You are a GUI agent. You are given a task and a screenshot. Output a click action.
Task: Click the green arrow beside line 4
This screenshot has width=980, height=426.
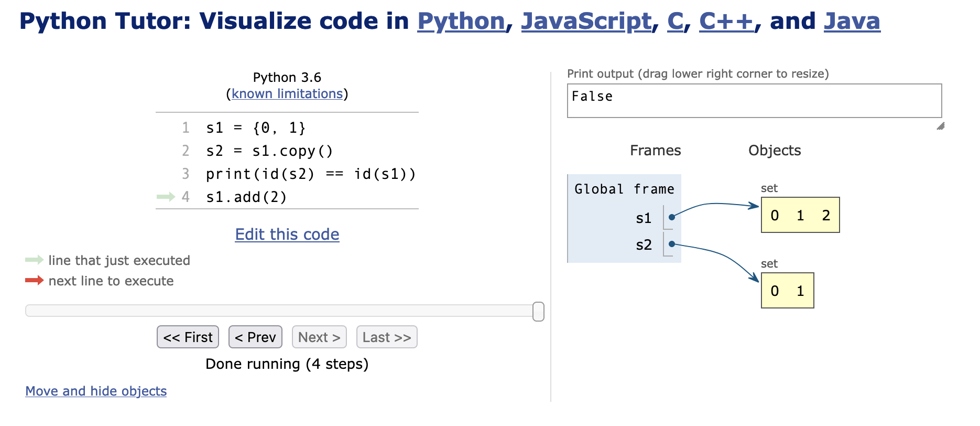pyautogui.click(x=166, y=197)
